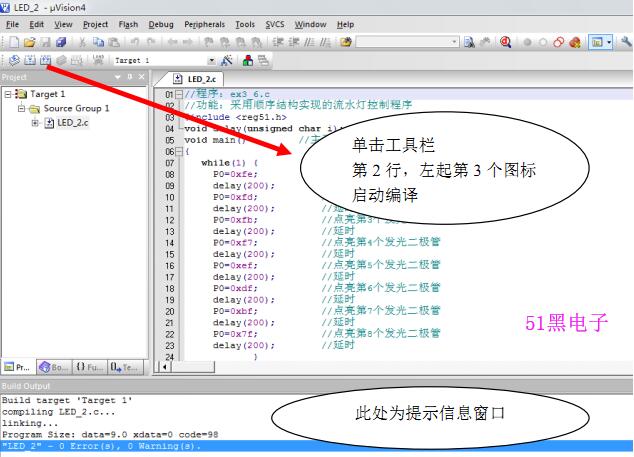Viewport: 634px width, 457px height.
Task: Click the Translate current file icon
Action: 14,61
